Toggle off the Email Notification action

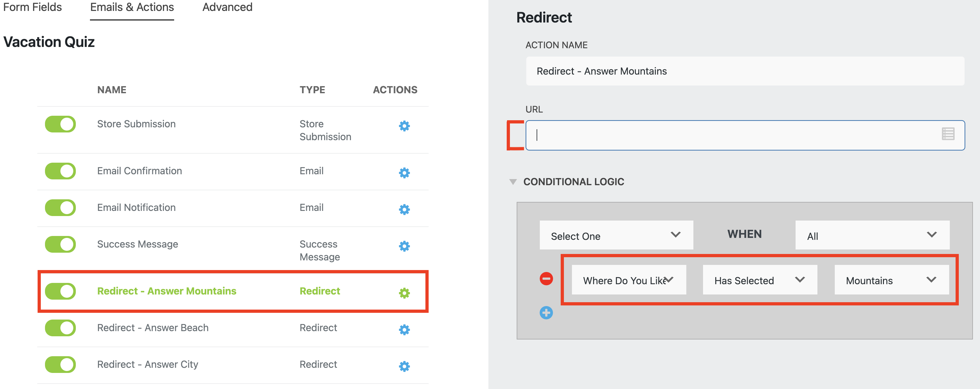(60, 208)
